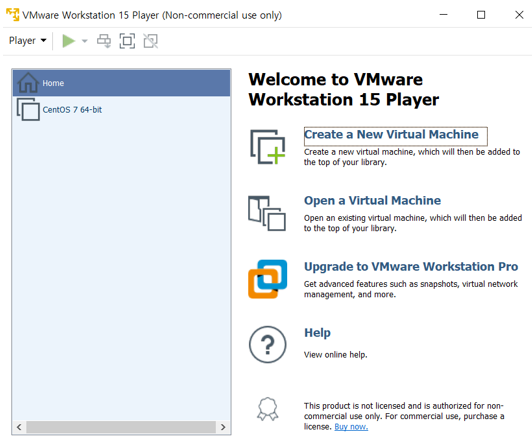Image resolution: width=532 pixels, height=445 pixels.
Task: Click the license ribbon badge icon
Action: (x=268, y=409)
